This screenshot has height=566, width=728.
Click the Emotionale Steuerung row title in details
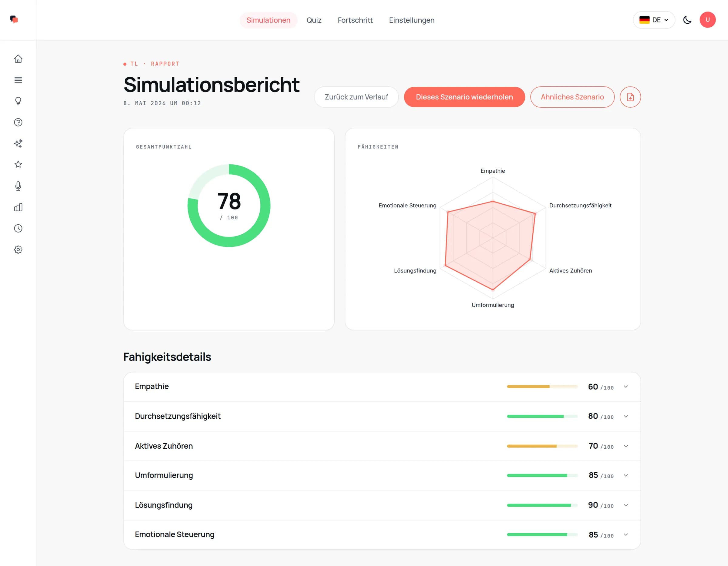pos(175,534)
